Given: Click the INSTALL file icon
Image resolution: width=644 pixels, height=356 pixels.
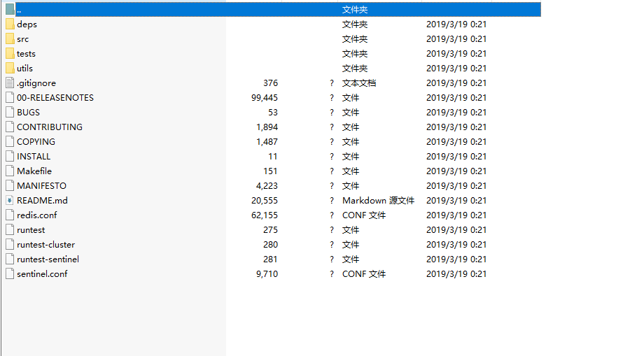Looking at the screenshot, I should coord(10,157).
